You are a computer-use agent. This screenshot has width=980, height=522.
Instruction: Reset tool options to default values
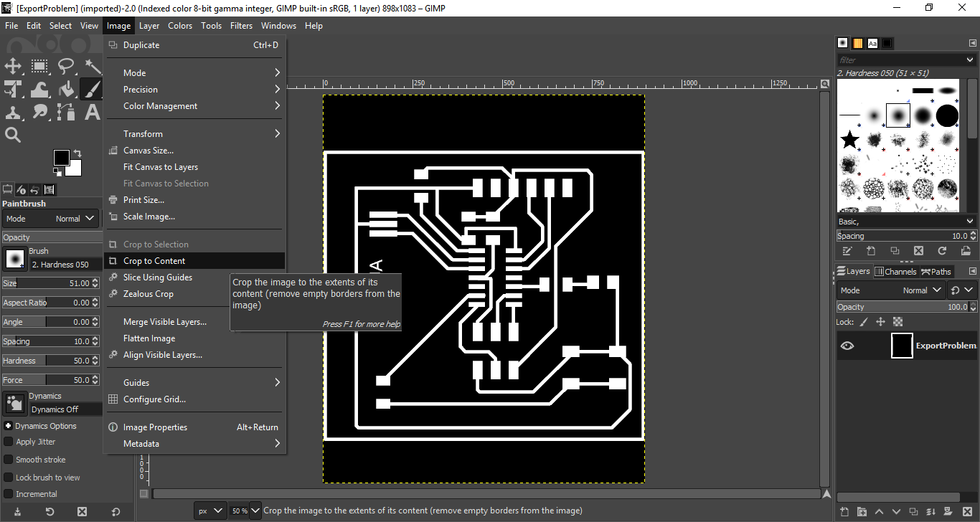[116, 512]
